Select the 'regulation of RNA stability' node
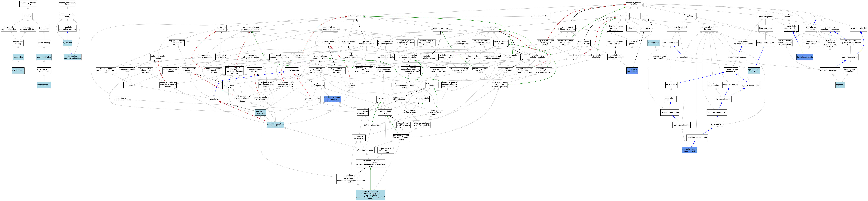The image size is (868, 201). click(363, 112)
